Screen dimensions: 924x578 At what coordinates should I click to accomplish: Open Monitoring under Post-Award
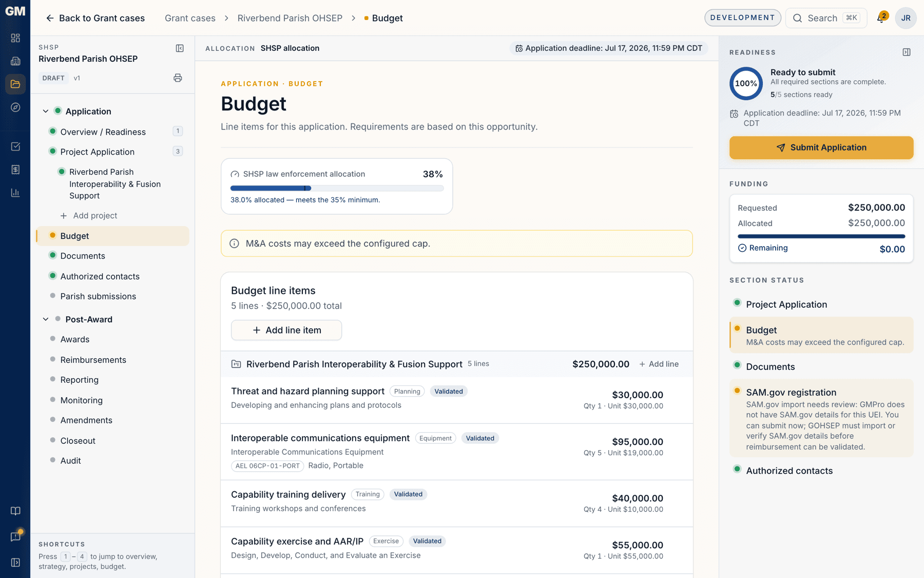click(112, 400)
